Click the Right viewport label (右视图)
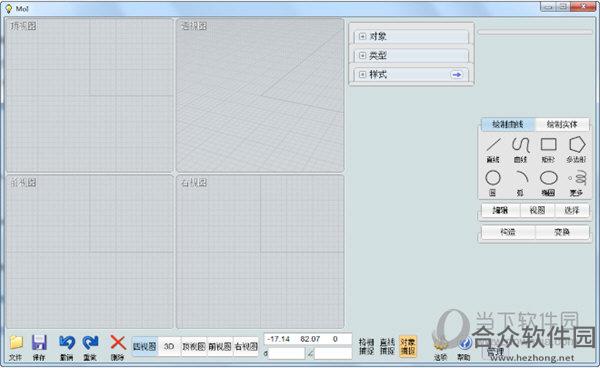The image size is (600, 368). pos(194,183)
